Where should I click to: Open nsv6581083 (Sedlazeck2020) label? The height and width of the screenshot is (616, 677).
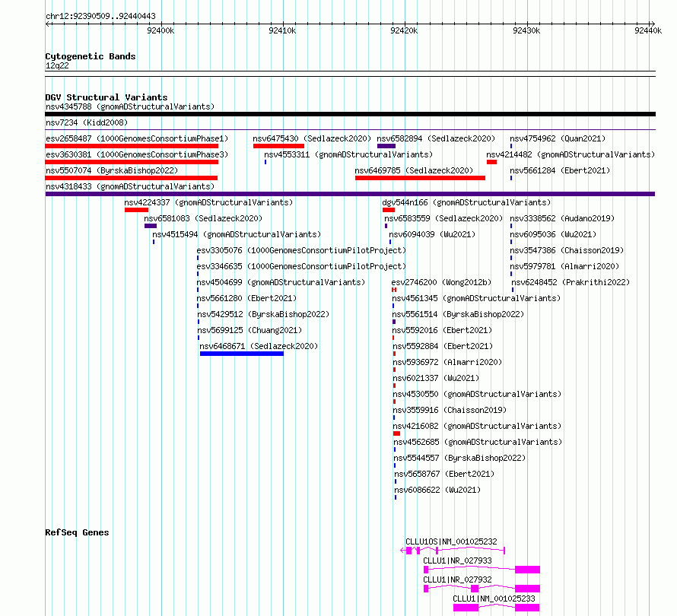point(203,218)
